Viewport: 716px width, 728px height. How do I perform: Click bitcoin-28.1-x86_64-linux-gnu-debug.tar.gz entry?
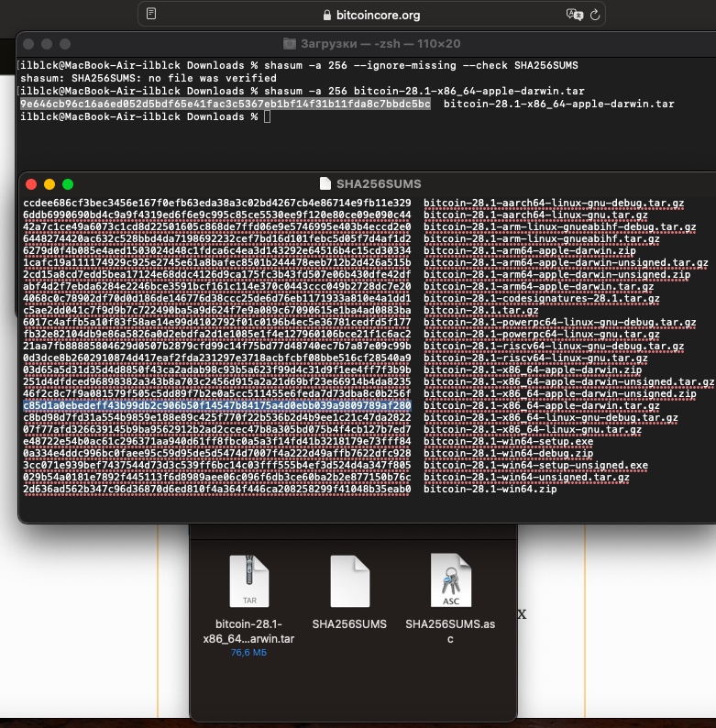click(551, 418)
